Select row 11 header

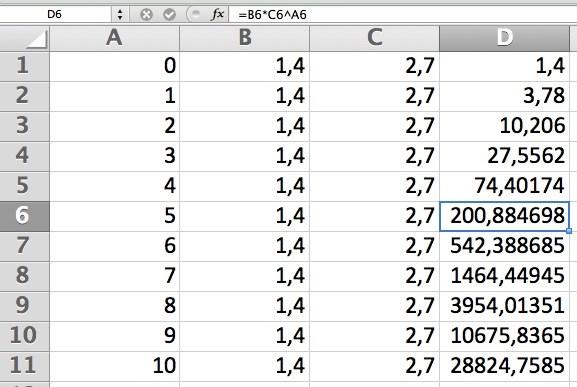click(x=25, y=366)
